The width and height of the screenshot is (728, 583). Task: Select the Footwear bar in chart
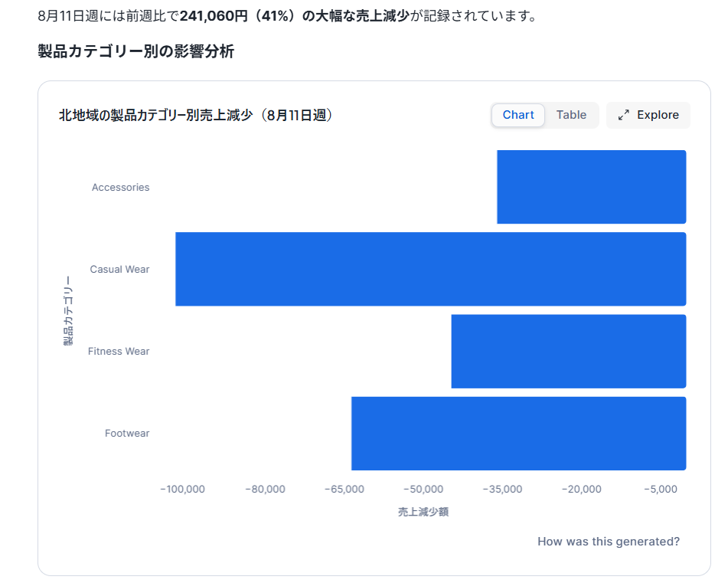[x=518, y=434]
